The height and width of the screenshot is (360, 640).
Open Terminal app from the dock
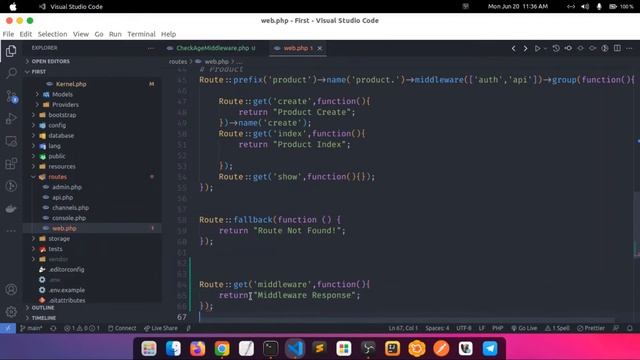coord(271,349)
